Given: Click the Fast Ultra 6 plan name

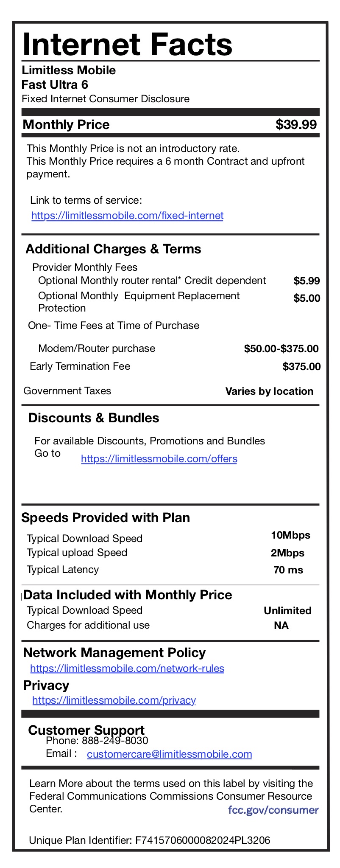Looking at the screenshot, I should [x=55, y=84].
